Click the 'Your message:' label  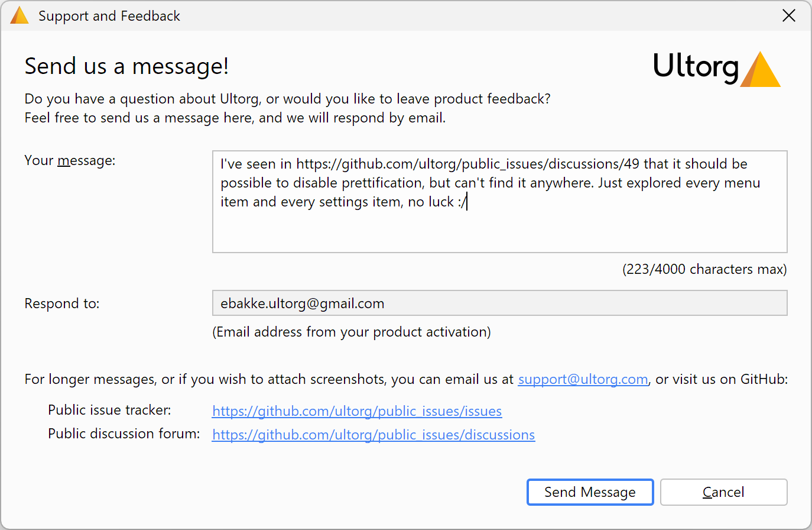(70, 160)
